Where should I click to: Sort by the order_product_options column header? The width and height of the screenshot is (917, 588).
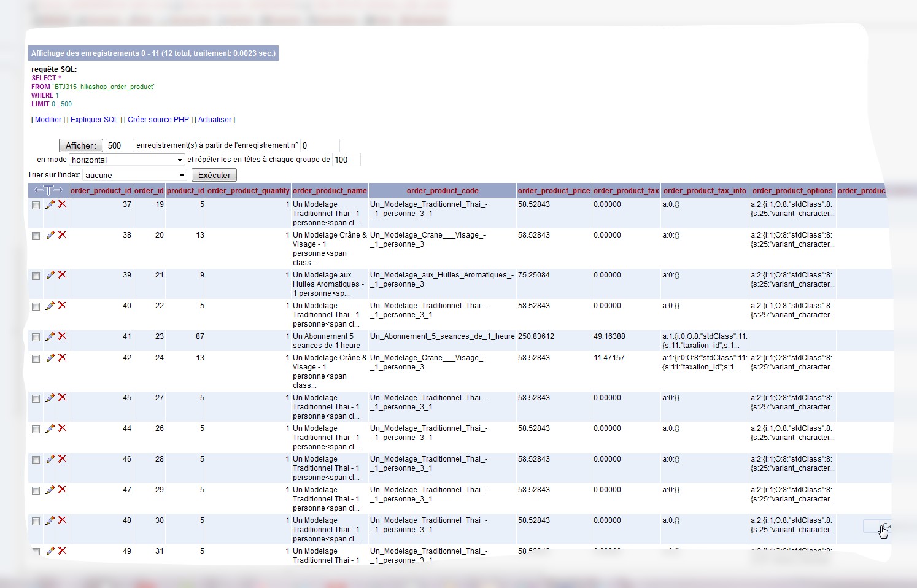click(x=792, y=191)
